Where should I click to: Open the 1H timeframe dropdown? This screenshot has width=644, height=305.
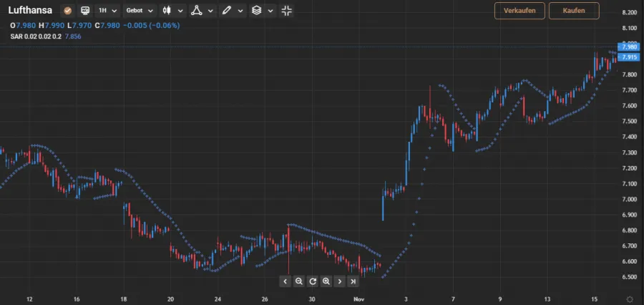point(107,11)
